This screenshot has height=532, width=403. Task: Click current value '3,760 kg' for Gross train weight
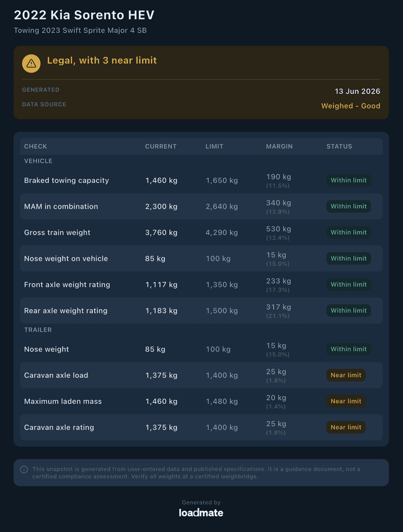tap(161, 233)
